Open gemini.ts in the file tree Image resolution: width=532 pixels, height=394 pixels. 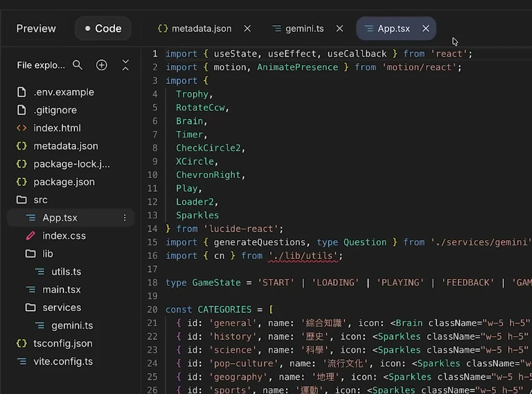(72, 325)
